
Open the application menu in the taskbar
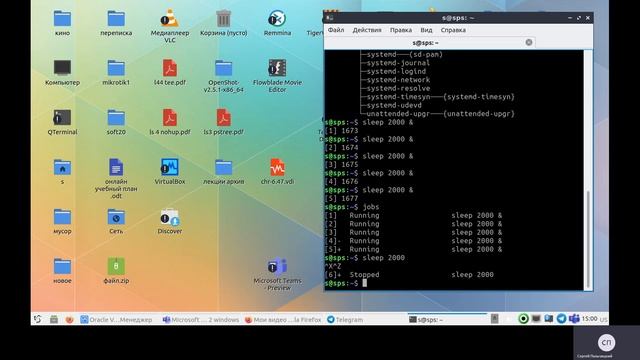pyautogui.click(x=38, y=320)
